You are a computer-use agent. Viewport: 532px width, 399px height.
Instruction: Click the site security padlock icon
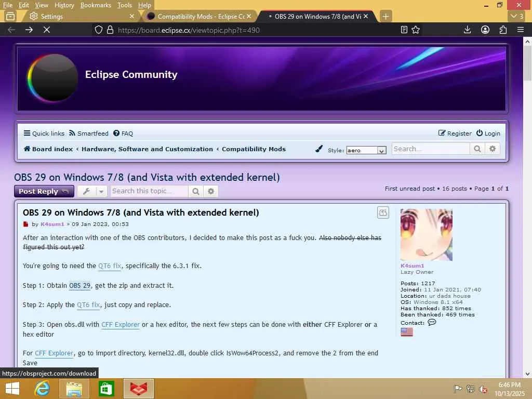click(110, 30)
